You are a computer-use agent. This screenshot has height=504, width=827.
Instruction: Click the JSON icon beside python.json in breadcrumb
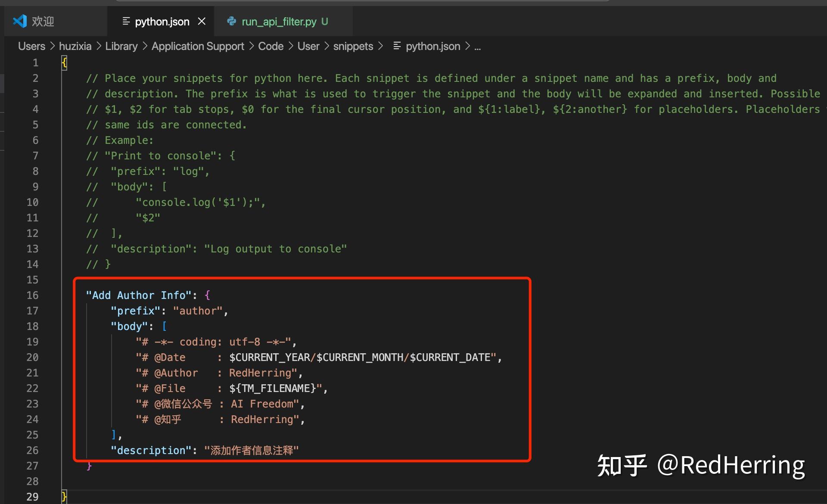(x=397, y=46)
